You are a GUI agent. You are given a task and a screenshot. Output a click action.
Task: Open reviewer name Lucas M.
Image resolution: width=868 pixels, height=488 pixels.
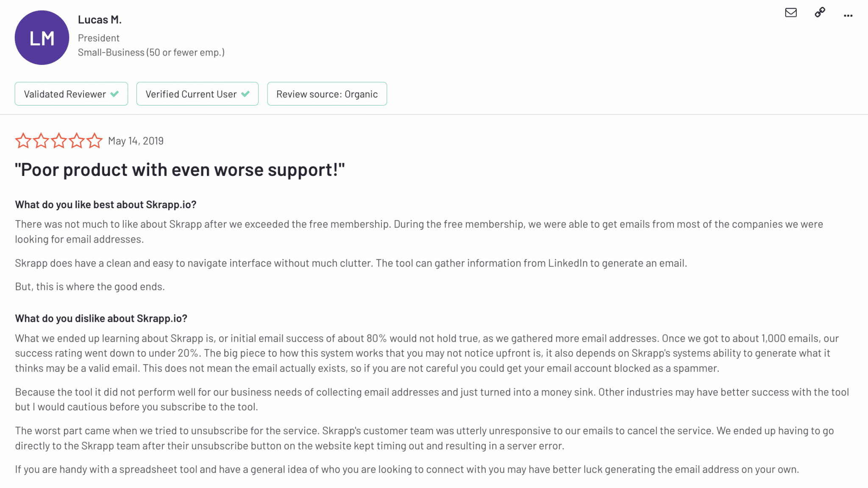(x=100, y=20)
